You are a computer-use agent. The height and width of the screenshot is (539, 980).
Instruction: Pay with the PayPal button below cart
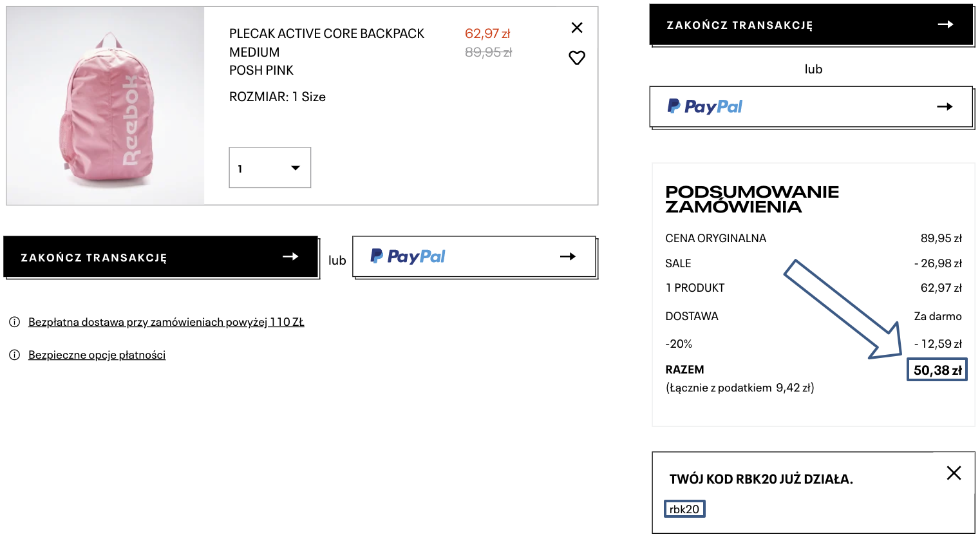(x=474, y=257)
